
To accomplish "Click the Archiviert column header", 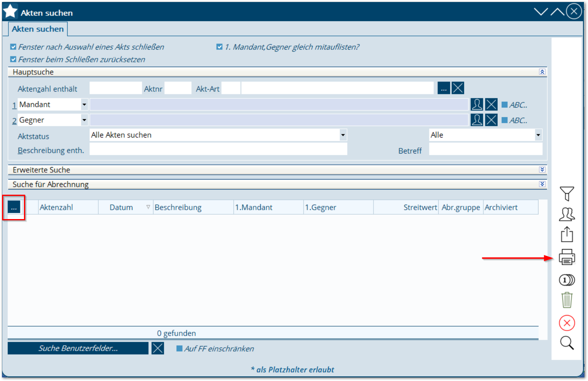I will [511, 207].
